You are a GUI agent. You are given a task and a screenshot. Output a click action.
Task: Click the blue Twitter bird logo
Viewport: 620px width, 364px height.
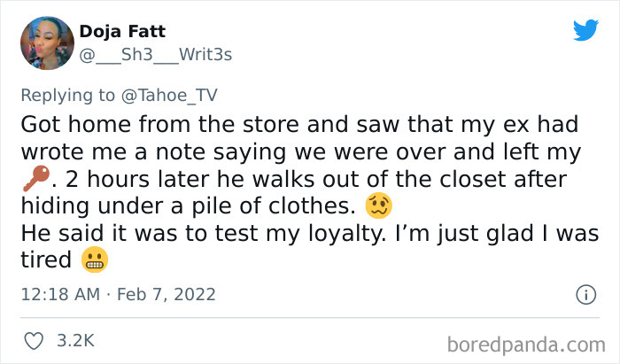[585, 30]
